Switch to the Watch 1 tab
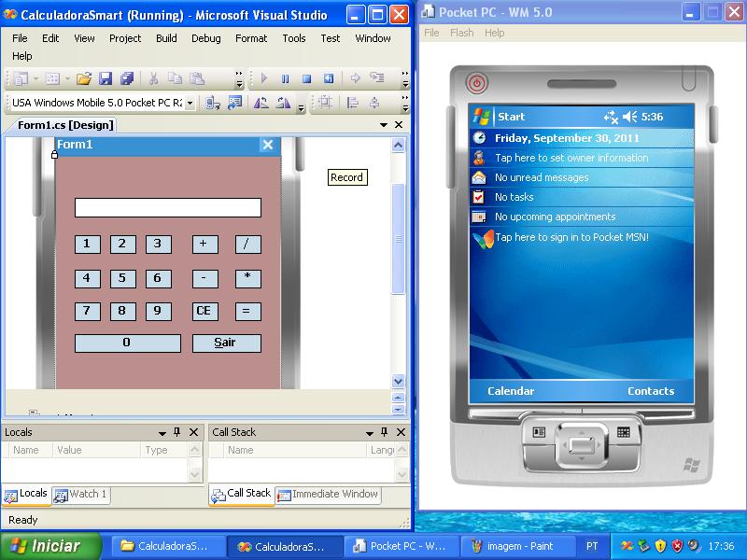The height and width of the screenshot is (560, 747). pyautogui.click(x=81, y=495)
